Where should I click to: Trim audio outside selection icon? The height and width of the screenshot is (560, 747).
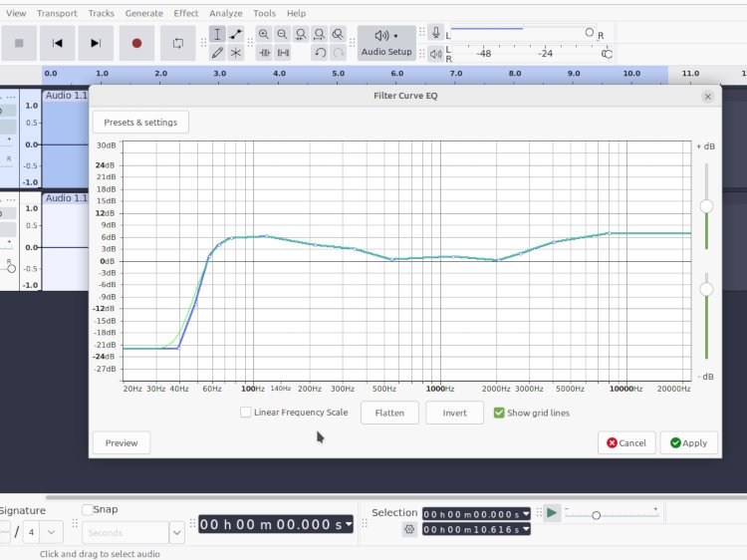(x=264, y=53)
